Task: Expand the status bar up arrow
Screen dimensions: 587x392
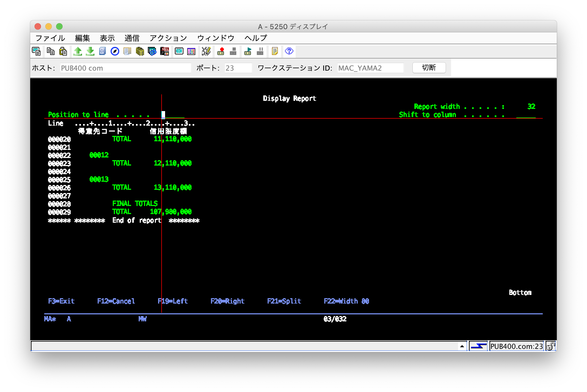Action: coord(462,346)
